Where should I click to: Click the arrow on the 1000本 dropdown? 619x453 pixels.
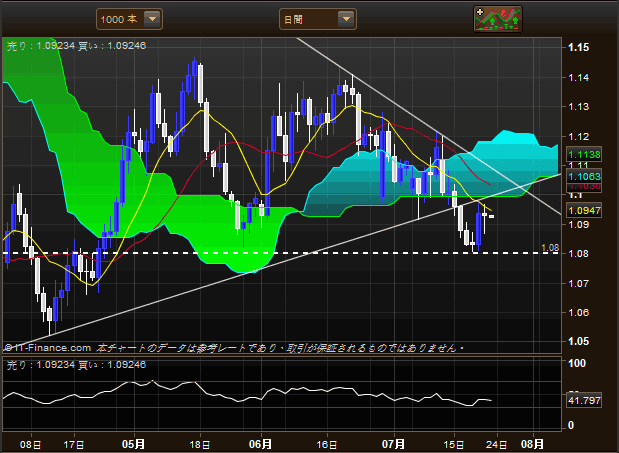click(152, 19)
